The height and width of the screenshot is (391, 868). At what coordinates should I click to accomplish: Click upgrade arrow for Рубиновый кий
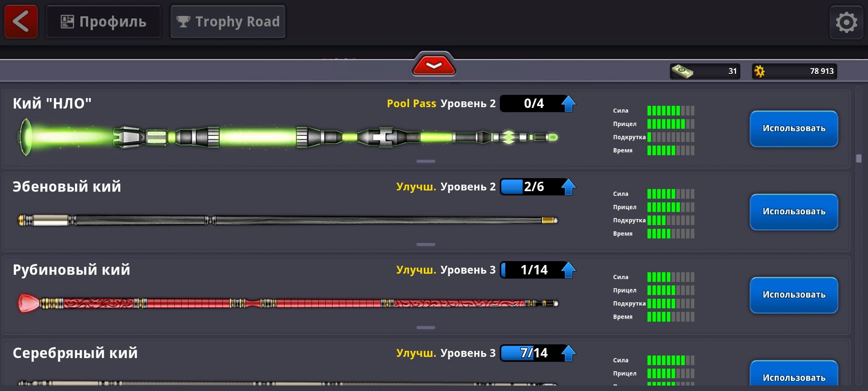click(x=568, y=270)
